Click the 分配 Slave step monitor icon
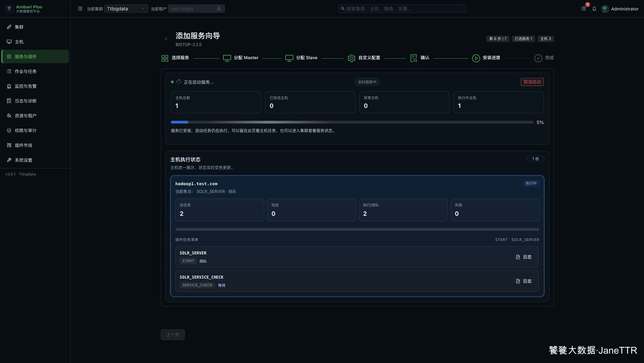The height and width of the screenshot is (363, 644). coord(289,58)
